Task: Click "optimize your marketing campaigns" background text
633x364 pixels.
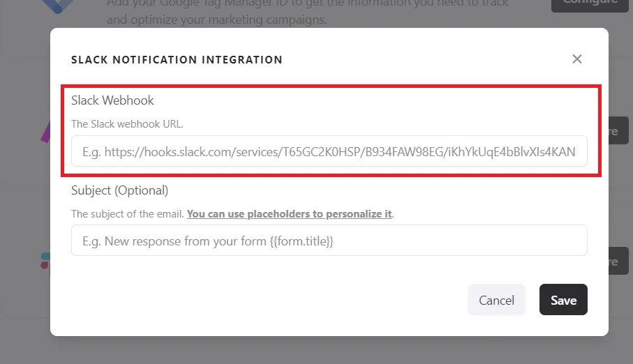Action: [228, 20]
